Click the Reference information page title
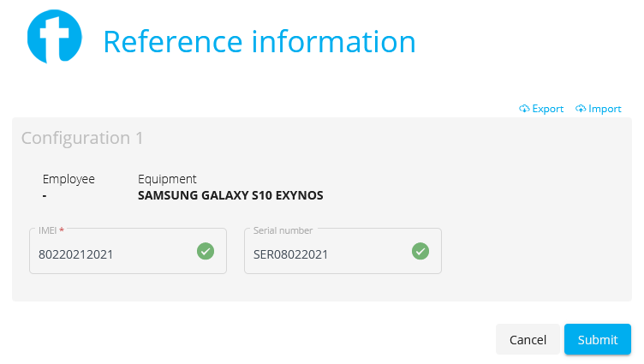This screenshot has width=644, height=364. tap(259, 41)
